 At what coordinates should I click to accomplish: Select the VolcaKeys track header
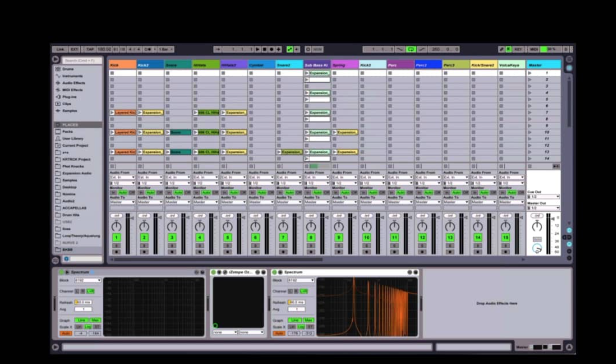pos(512,65)
